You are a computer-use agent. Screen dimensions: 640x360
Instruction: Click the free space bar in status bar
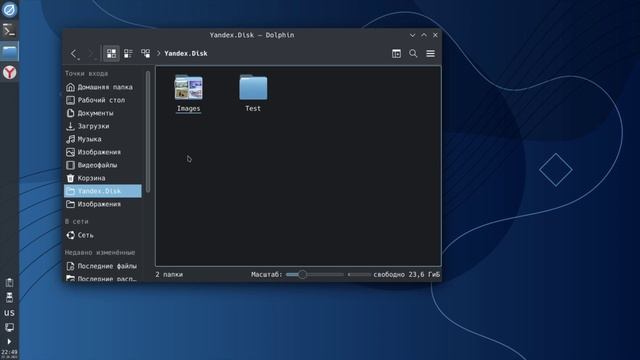(359, 275)
